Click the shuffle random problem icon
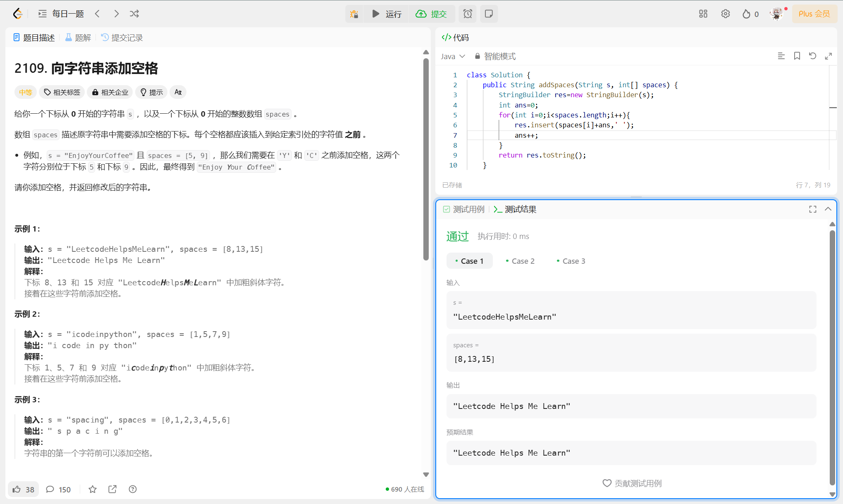The width and height of the screenshot is (843, 504). 134,14
